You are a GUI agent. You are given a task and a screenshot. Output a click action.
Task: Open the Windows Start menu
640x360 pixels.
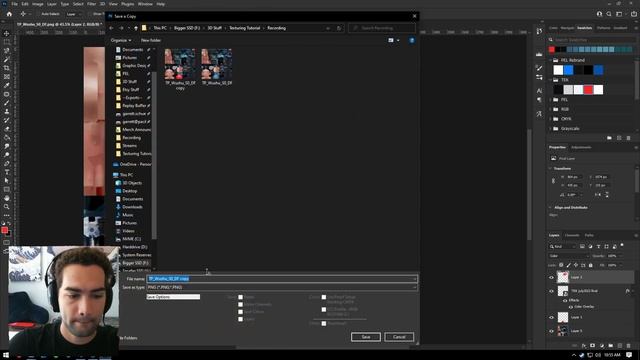(x=6, y=356)
